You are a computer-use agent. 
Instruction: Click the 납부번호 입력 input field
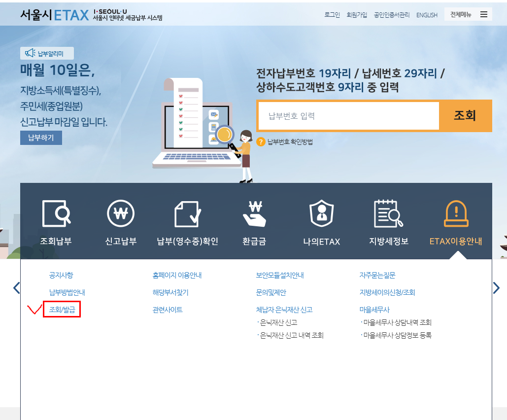348,116
